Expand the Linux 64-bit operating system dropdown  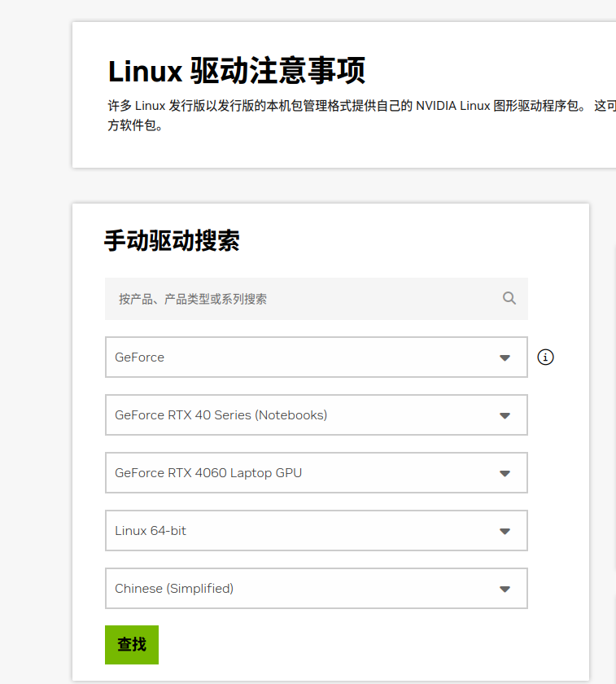click(317, 530)
